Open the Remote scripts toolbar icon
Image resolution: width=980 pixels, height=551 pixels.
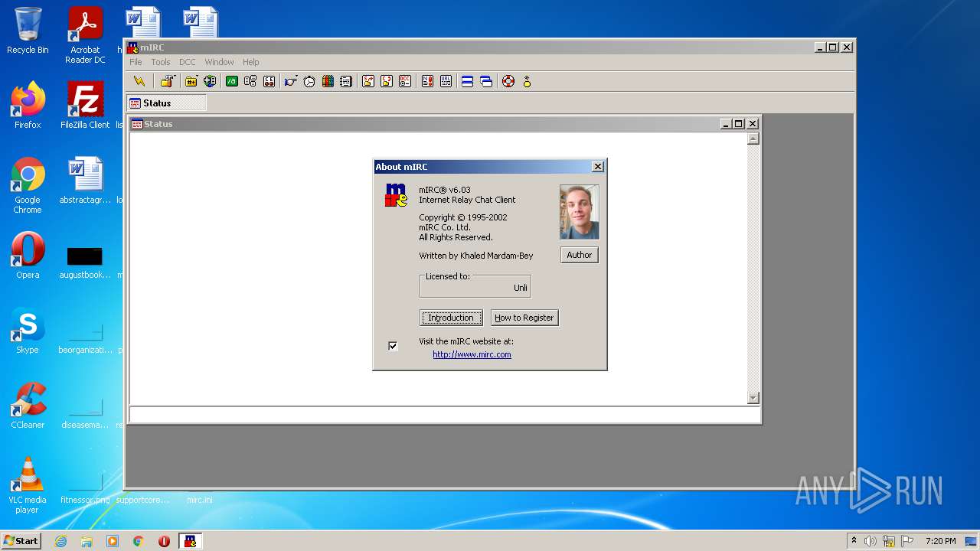tap(269, 81)
